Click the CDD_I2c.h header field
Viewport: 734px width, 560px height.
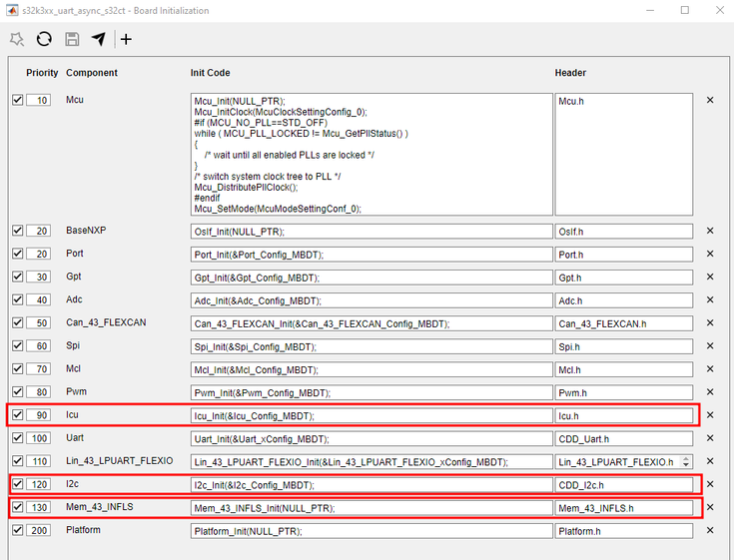(624, 485)
